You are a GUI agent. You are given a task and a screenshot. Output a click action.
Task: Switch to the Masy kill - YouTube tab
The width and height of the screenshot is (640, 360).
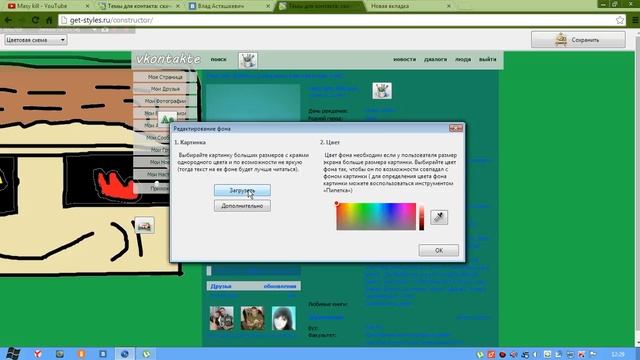[47, 6]
